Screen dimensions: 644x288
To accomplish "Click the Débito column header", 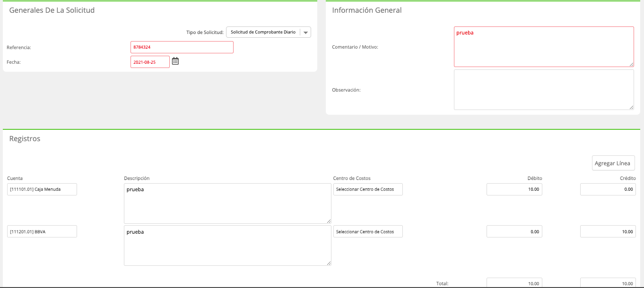I will 535,178.
